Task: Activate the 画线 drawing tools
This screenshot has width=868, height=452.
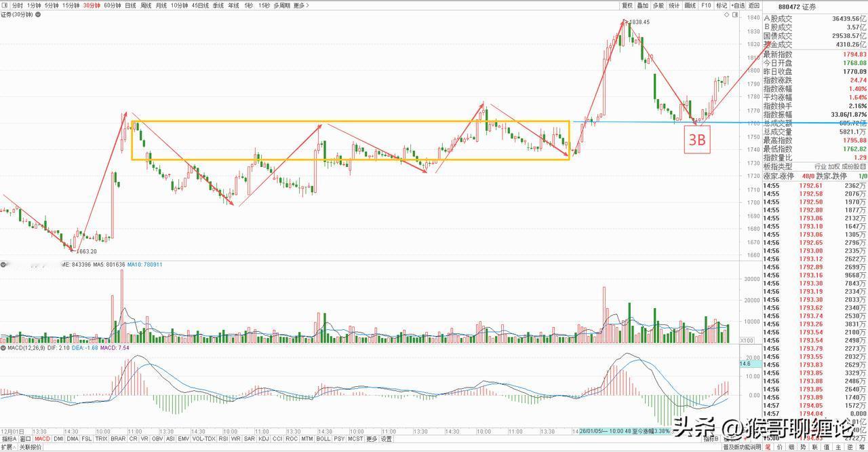Action: point(690,5)
